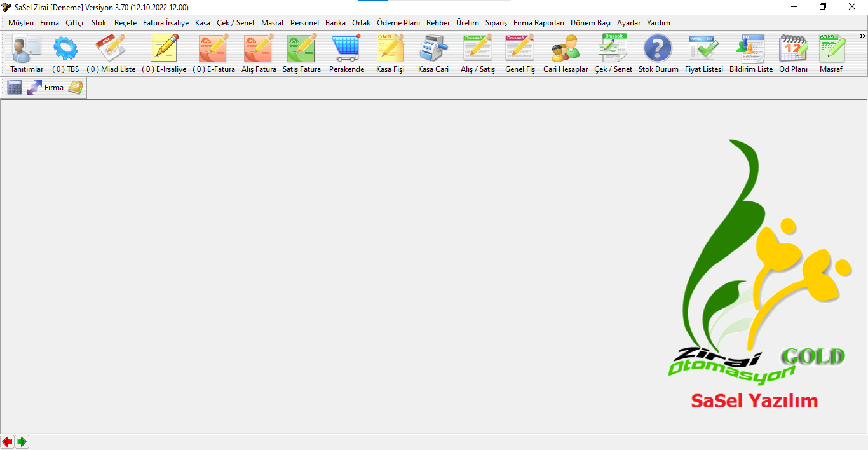This screenshot has height=450, width=868.
Task: Open the Sipariş menu
Action: (496, 23)
